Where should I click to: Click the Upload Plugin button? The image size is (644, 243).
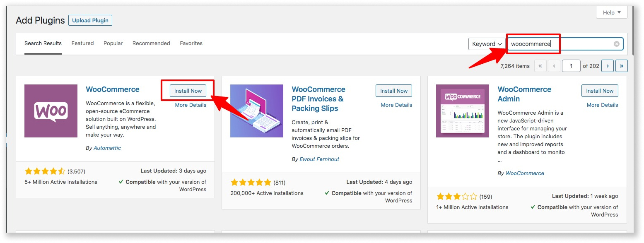tap(90, 20)
